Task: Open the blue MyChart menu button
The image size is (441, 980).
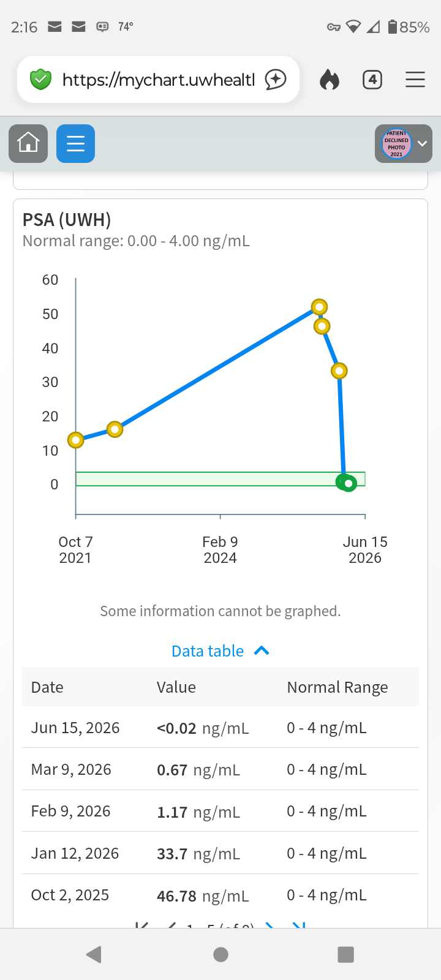Action: (x=75, y=143)
